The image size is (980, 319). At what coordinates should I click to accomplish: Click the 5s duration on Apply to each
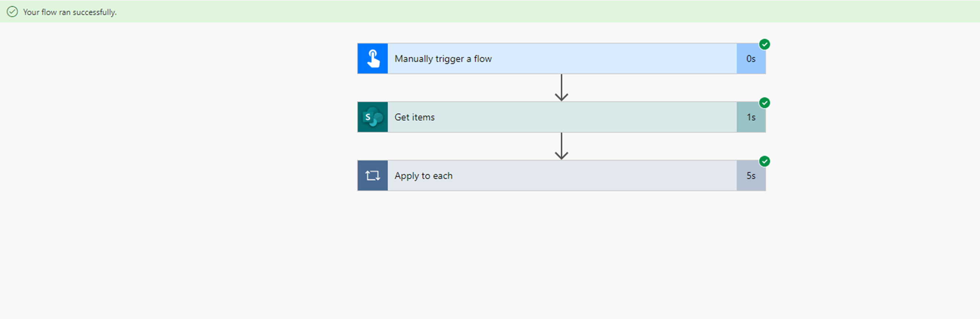[x=751, y=175]
